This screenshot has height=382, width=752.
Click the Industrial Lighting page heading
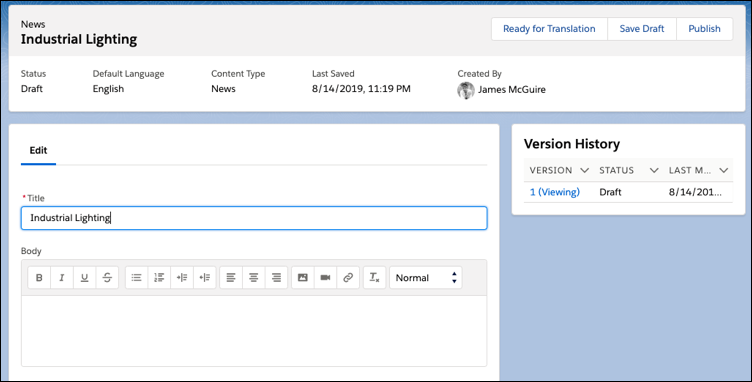(79, 39)
